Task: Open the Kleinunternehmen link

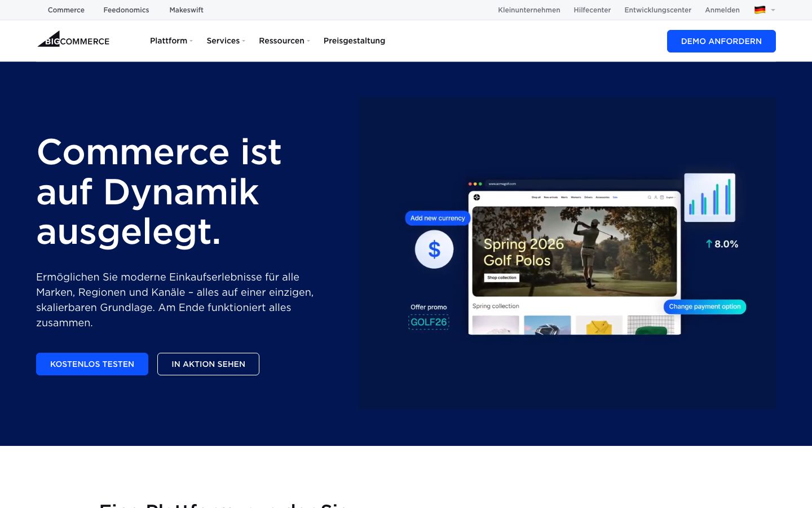Action: pyautogui.click(x=529, y=10)
